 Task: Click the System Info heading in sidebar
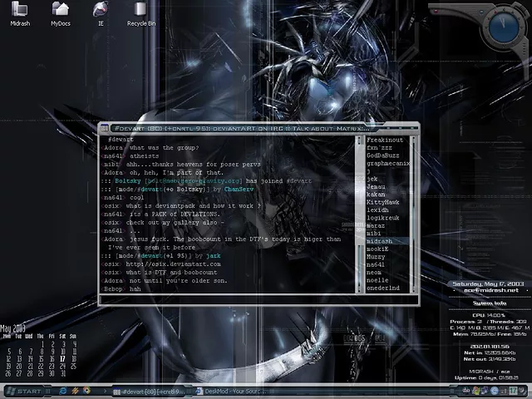click(x=490, y=303)
